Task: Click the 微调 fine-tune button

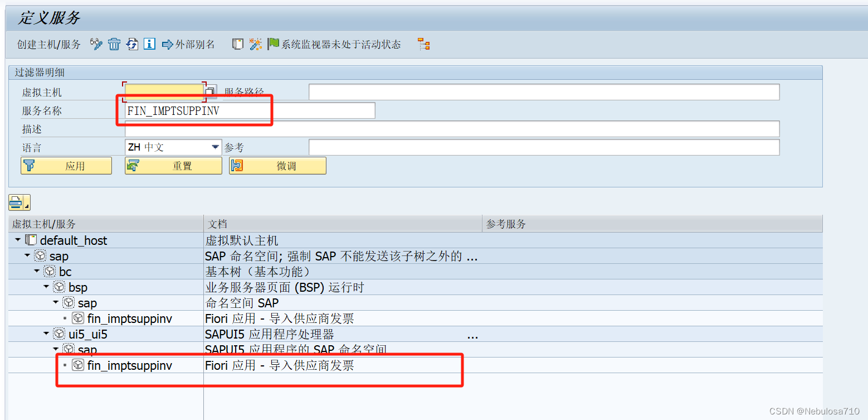Action: (277, 165)
